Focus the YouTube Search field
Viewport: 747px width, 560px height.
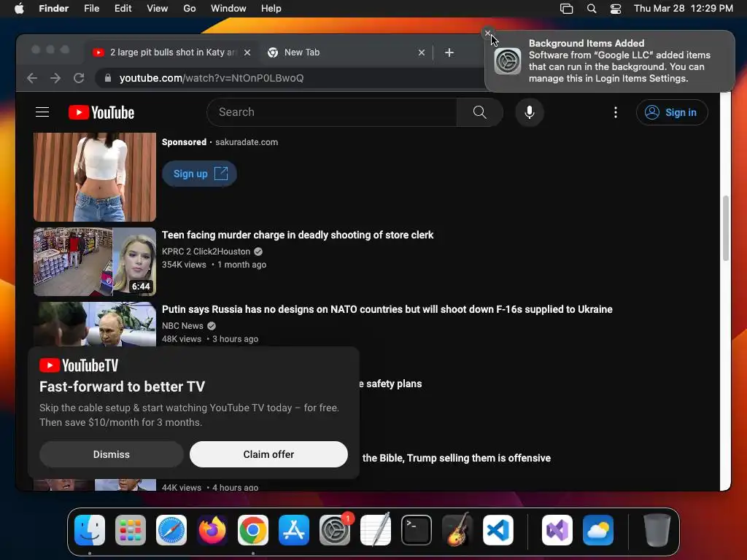pos(332,112)
